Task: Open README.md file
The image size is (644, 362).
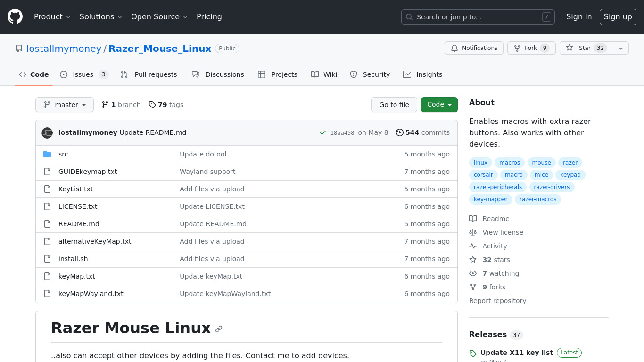Action: tap(79, 224)
